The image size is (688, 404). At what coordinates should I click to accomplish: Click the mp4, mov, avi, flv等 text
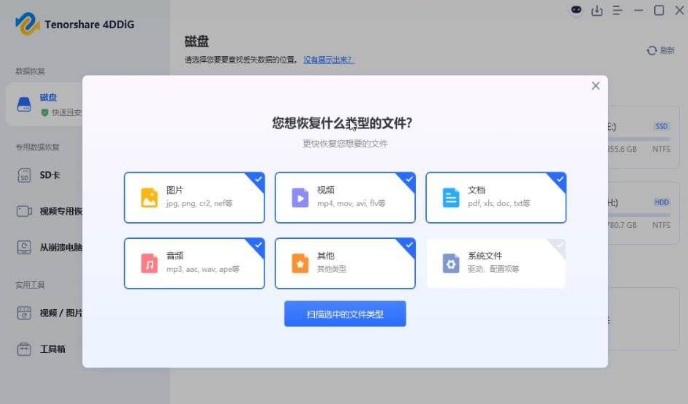pos(351,203)
